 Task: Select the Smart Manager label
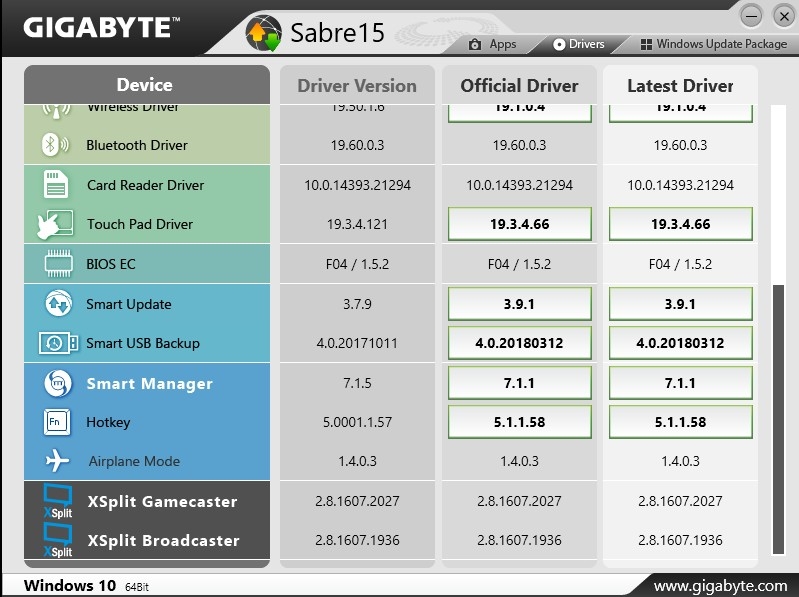pyautogui.click(x=149, y=384)
